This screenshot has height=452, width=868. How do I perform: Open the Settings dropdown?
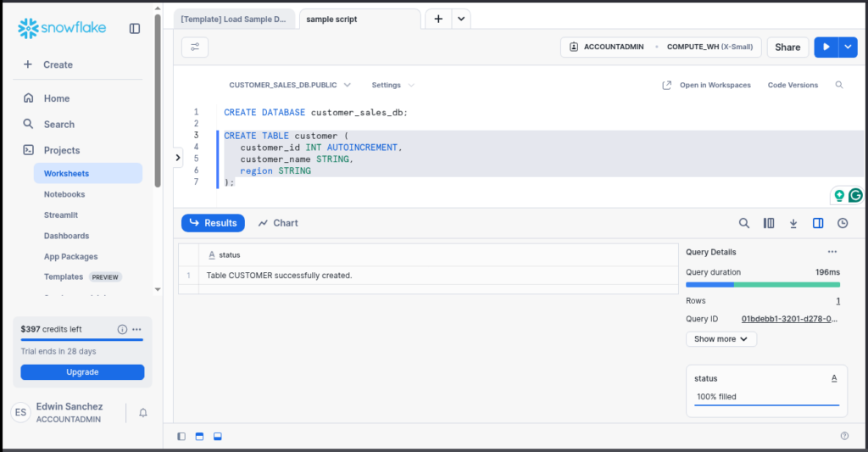(x=392, y=85)
